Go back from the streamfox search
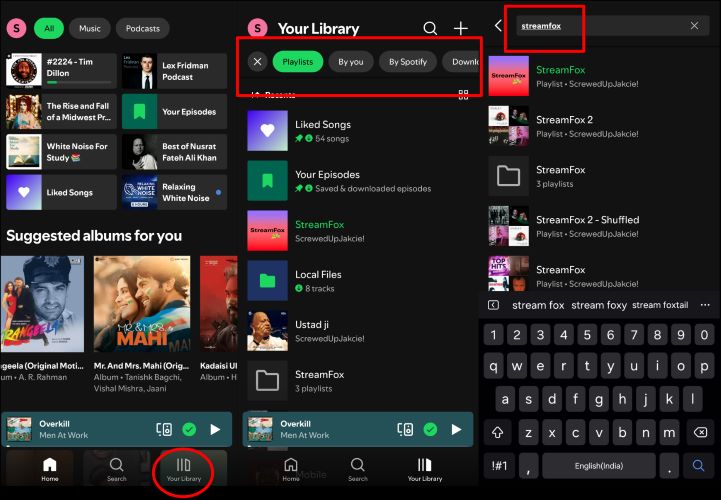This screenshot has height=500, width=721. coord(498,26)
